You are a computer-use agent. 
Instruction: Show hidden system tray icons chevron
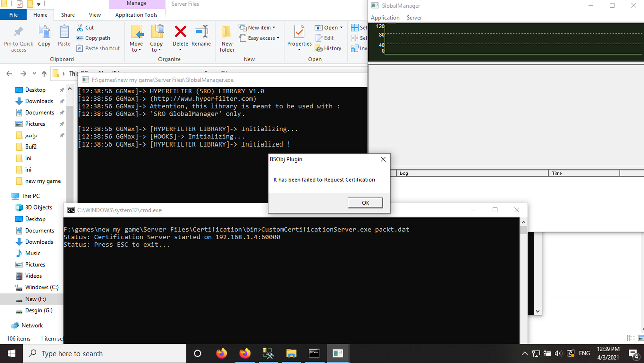525,353
